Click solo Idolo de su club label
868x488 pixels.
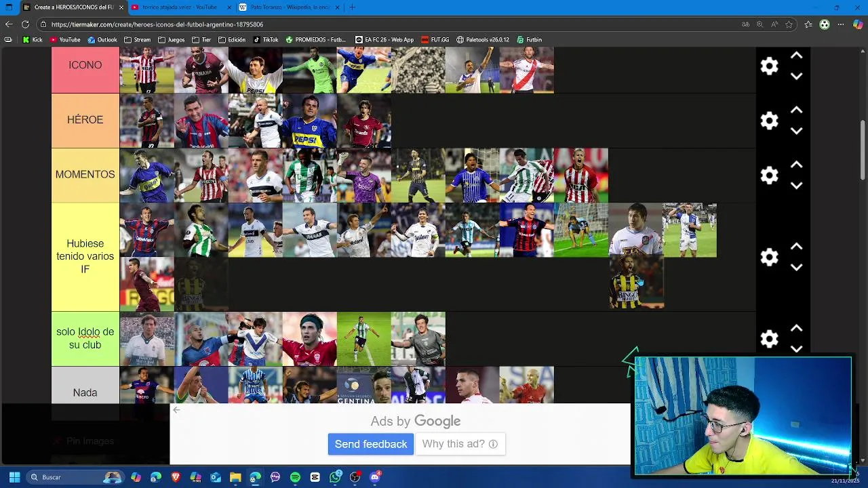pyautogui.click(x=85, y=338)
